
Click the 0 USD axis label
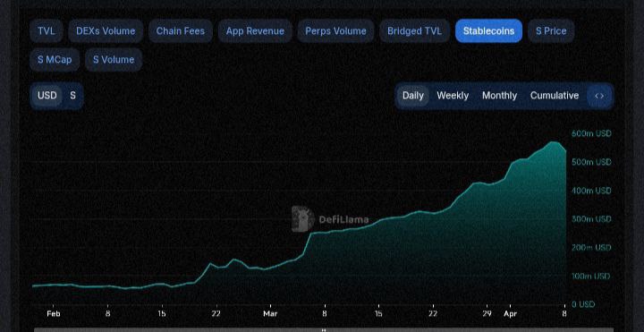(583, 304)
